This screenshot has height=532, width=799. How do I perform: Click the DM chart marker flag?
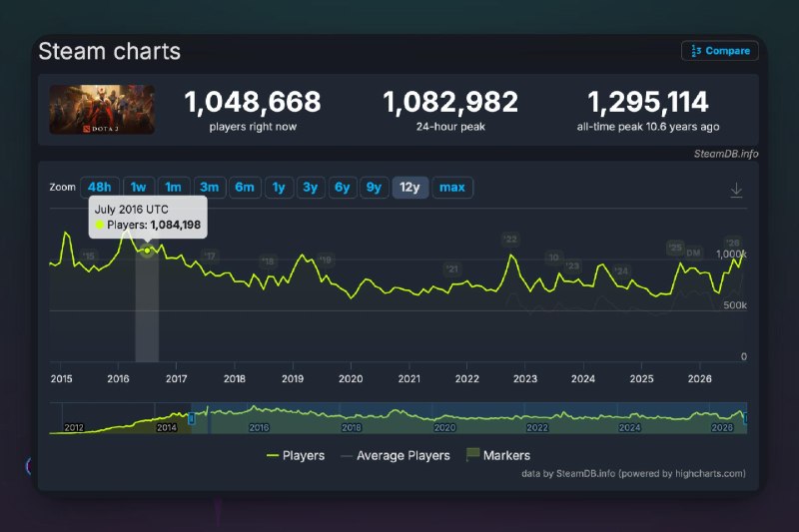693,253
